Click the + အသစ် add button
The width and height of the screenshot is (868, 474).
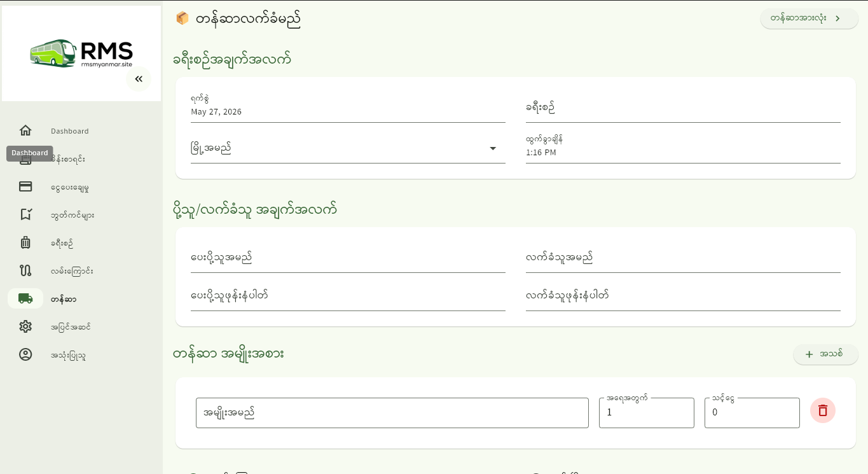pos(825,354)
